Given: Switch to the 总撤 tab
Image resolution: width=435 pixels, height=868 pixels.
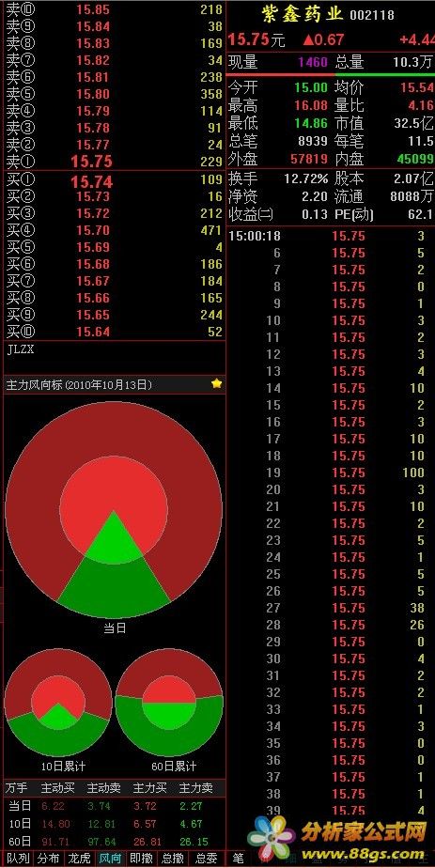Looking at the screenshot, I should (173, 859).
